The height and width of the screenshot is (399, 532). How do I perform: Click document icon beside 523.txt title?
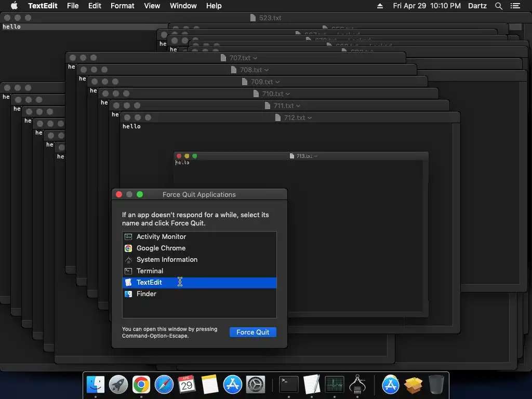[x=253, y=18]
